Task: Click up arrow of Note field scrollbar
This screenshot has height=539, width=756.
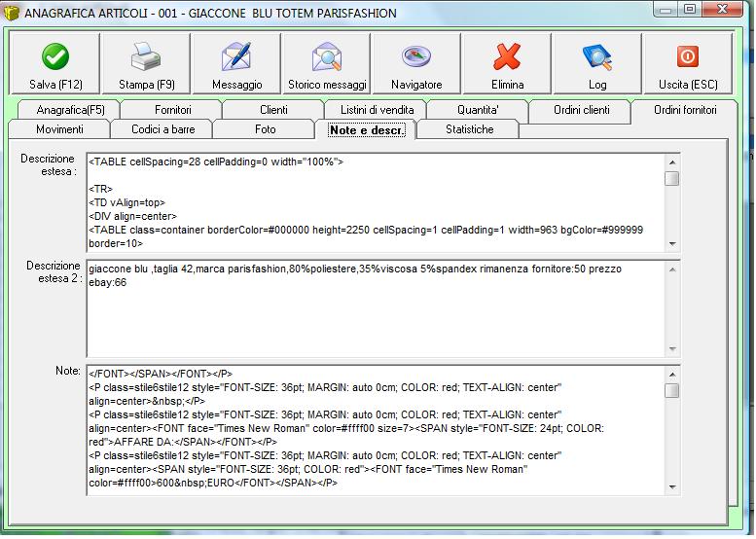Action: pyautogui.click(x=672, y=375)
